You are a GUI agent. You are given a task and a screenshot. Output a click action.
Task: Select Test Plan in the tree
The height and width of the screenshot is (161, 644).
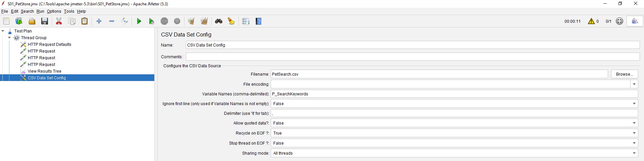[x=23, y=31]
